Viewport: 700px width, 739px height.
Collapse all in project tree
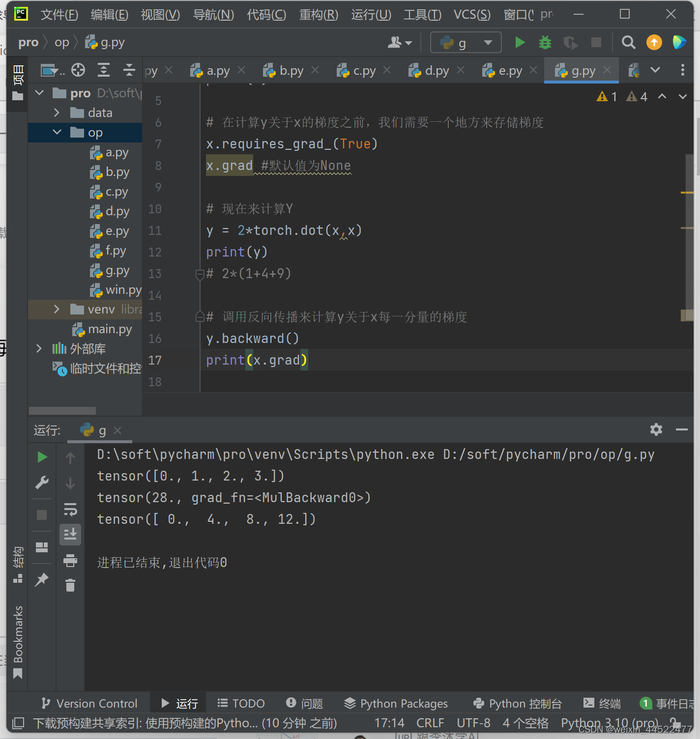pos(129,70)
